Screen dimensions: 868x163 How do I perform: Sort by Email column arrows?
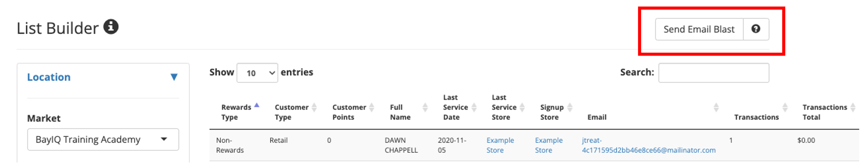716,107
